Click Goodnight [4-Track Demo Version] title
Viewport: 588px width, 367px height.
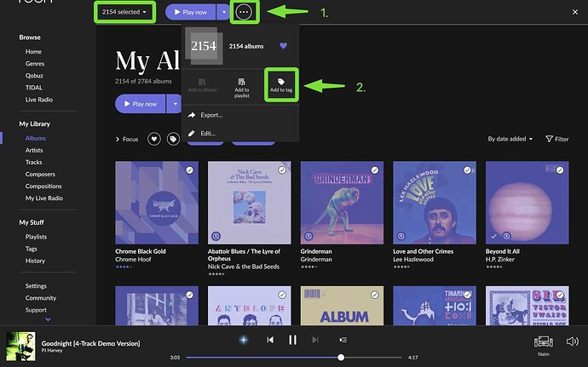click(x=90, y=343)
